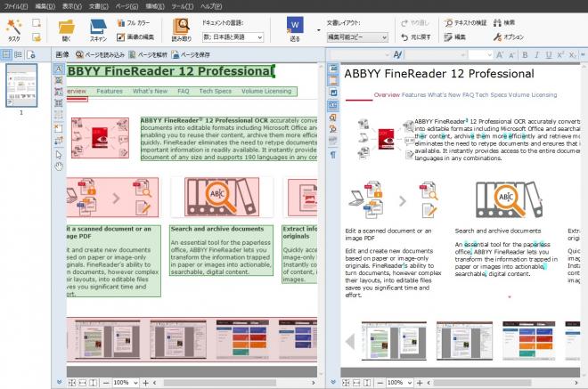Click ページを保存 (Save Page) button
Viewport: 588px width, 389px height.
[191, 54]
